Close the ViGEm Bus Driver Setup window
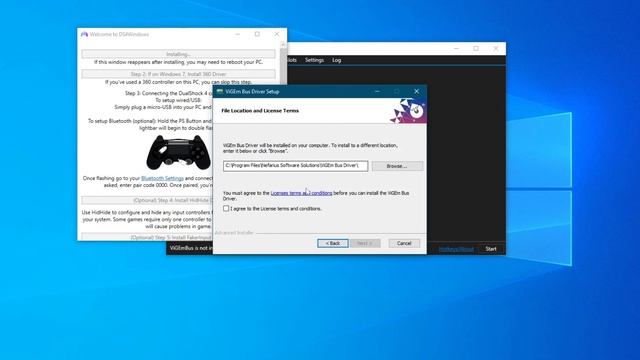This screenshot has width=640, height=360. coord(416,91)
